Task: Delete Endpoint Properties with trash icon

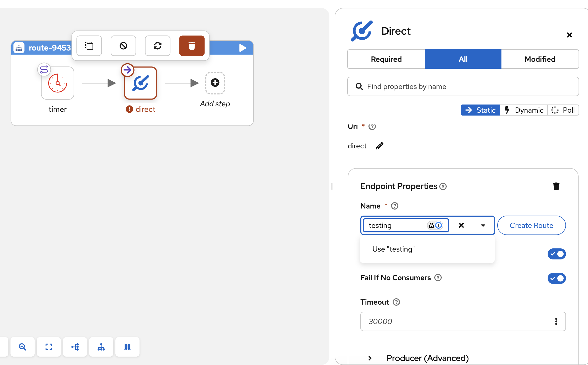Action: coord(556,186)
